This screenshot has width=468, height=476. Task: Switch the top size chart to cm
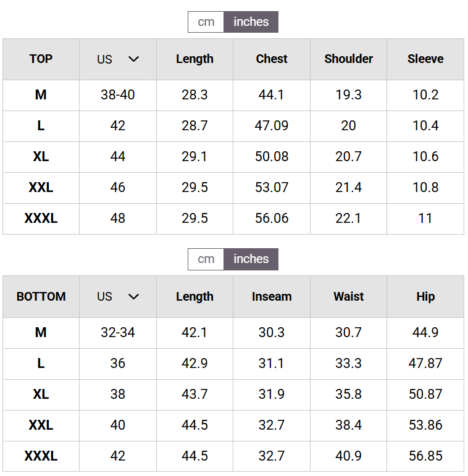pos(206,22)
